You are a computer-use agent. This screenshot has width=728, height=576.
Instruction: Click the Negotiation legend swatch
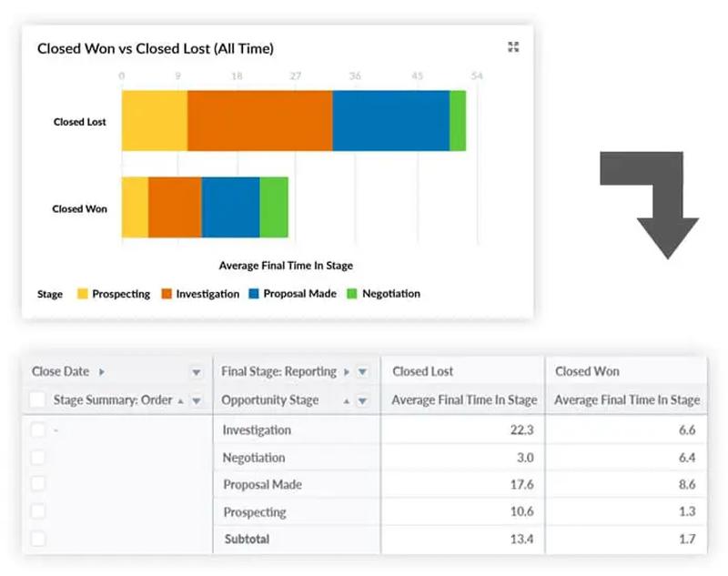pos(352,294)
